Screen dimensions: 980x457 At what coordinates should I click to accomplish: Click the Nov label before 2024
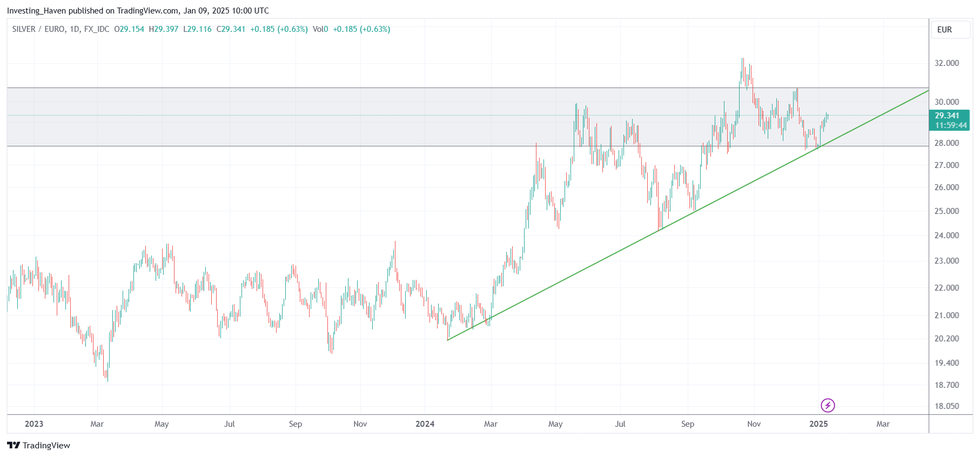tap(360, 424)
